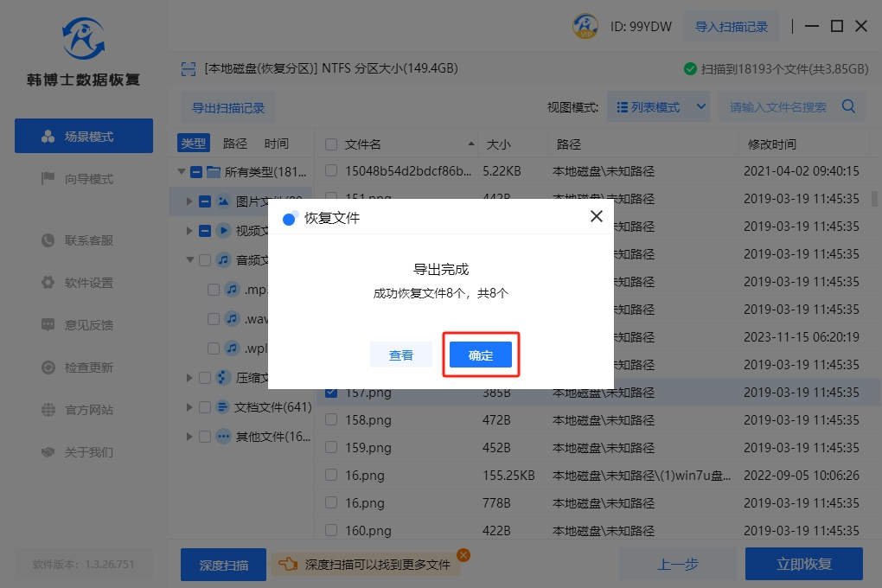This screenshot has width=882, height=588.
Task: Click the 检查更新 sidebar icon
Action: pyautogui.click(x=48, y=367)
